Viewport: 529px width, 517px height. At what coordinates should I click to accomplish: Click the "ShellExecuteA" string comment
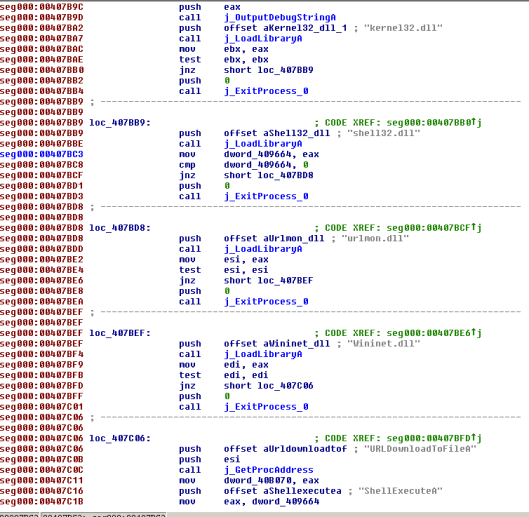(x=400, y=491)
